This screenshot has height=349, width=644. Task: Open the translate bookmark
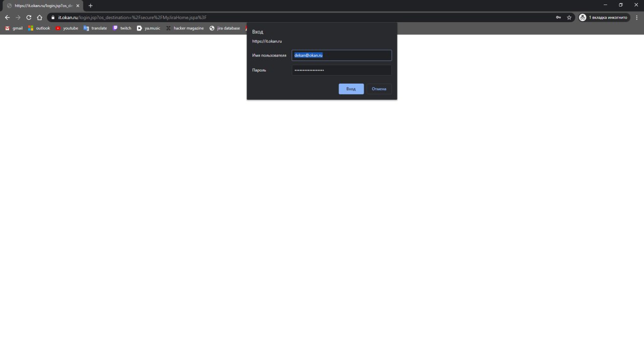click(x=95, y=28)
